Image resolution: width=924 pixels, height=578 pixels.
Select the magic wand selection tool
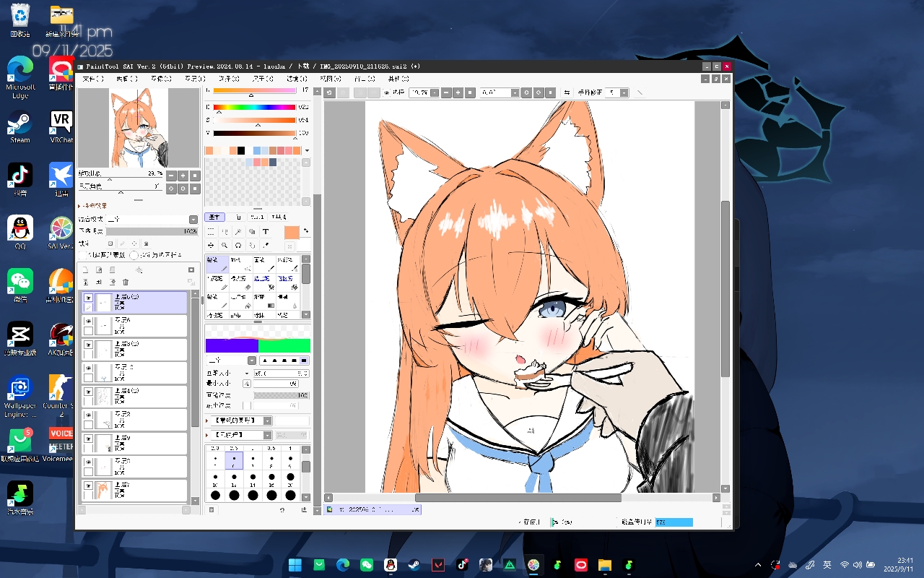pos(238,232)
